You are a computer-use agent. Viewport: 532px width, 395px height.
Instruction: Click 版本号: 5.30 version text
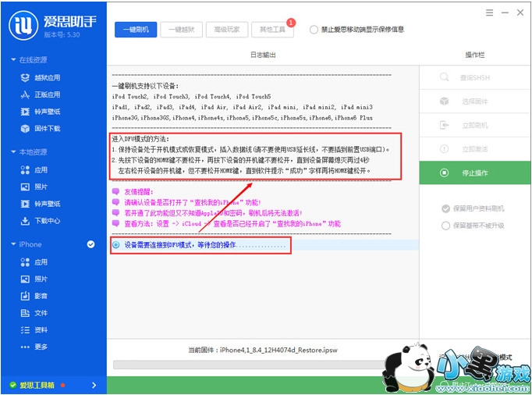pyautogui.click(x=62, y=34)
